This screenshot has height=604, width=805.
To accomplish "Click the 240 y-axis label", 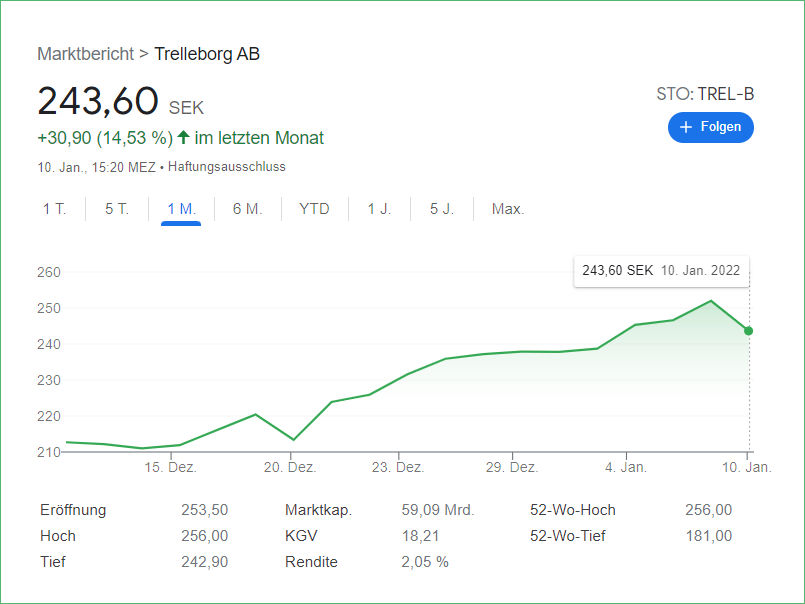I will (x=49, y=344).
